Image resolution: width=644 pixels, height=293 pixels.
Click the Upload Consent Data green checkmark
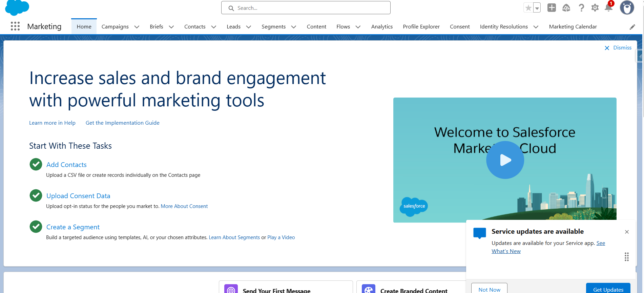[x=36, y=195]
